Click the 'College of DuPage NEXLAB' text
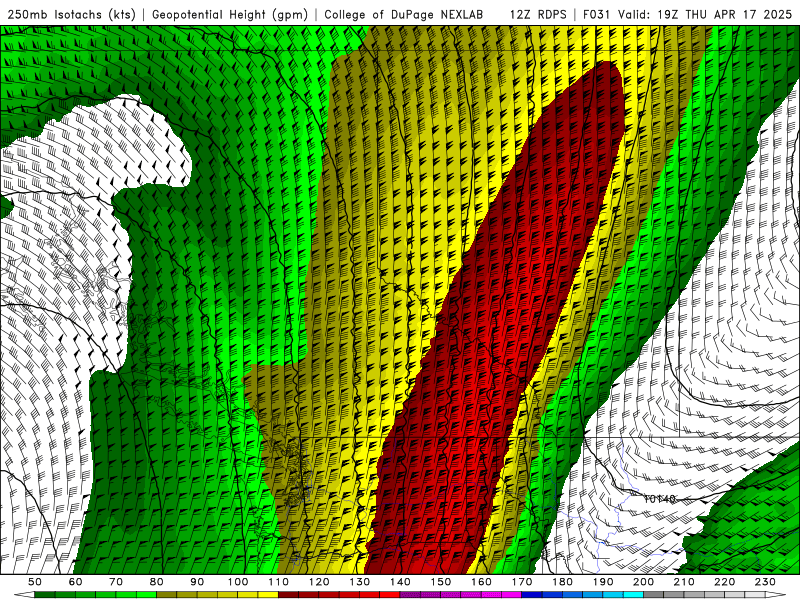The width and height of the screenshot is (800, 600). click(x=404, y=14)
